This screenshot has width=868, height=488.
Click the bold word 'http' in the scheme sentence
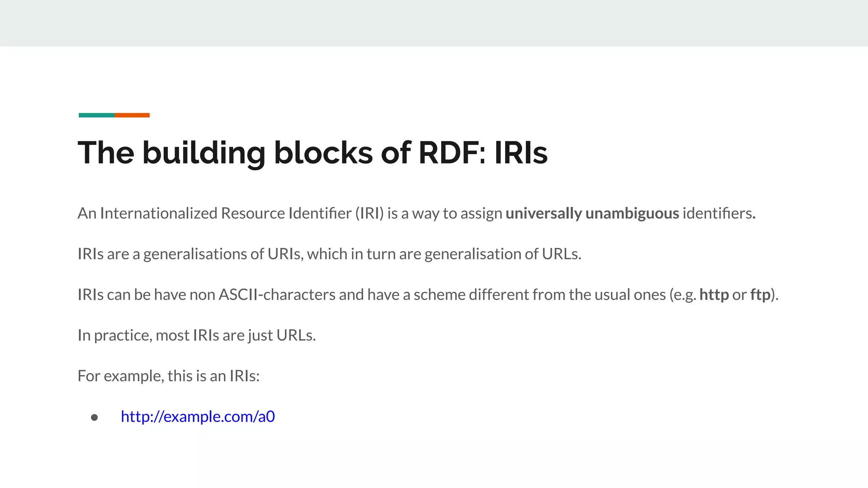714,294
